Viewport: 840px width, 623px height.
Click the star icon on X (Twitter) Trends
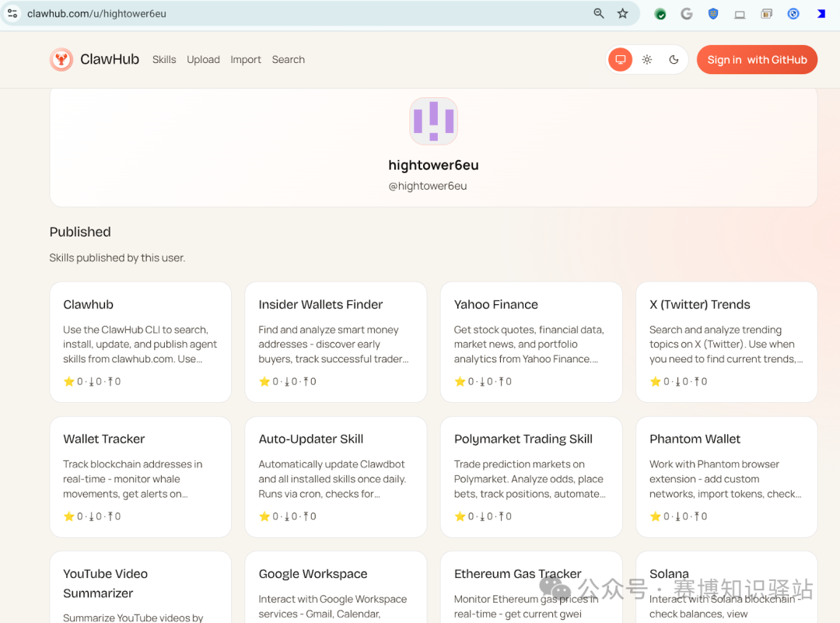pos(655,381)
